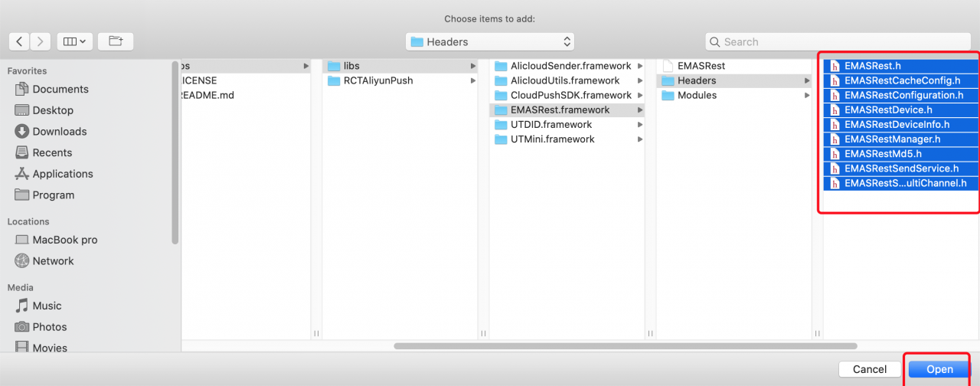980x386 pixels.
Task: Select EMASRestMd5.h header file
Action: 901,154
